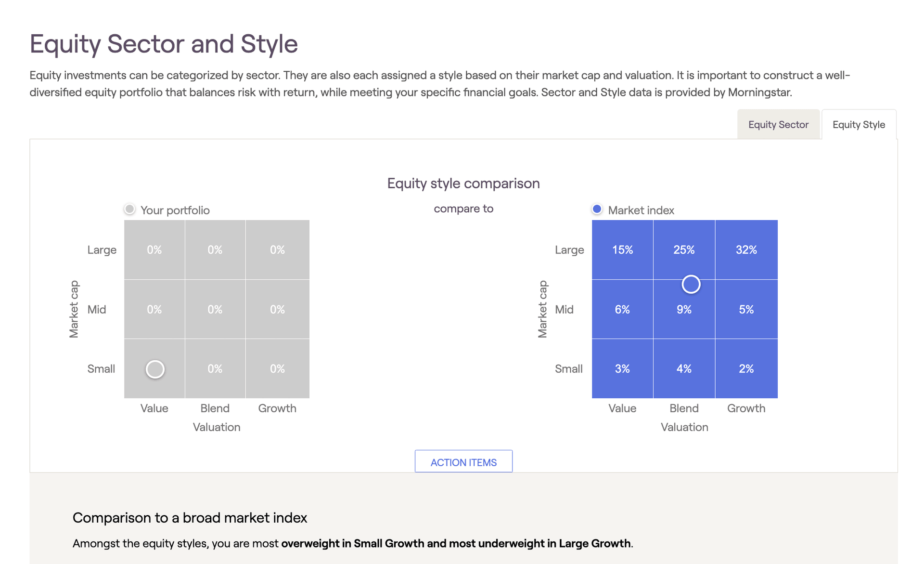Viewport: 924px width, 564px height.
Task: Click the Comparison to a broad market index heading
Action: (190, 518)
